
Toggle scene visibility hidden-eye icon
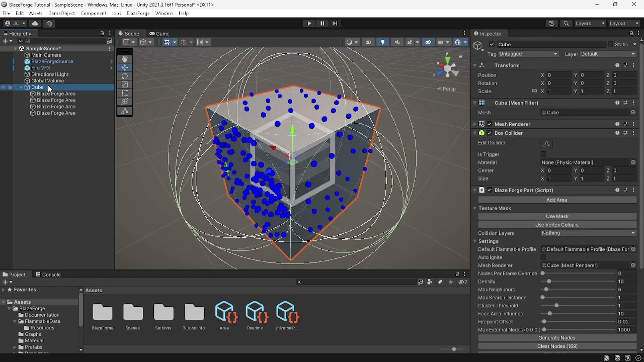[x=428, y=42]
